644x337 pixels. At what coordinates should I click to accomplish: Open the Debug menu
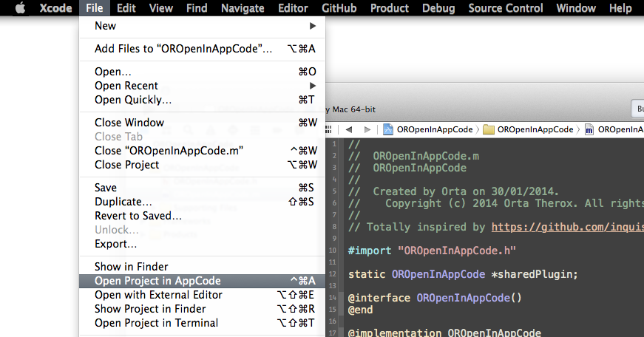[438, 8]
